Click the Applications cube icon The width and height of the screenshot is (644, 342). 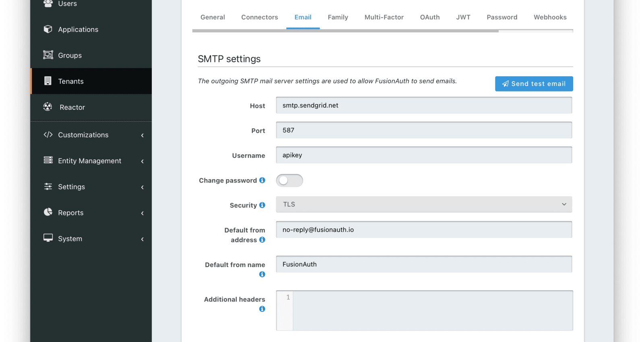pyautogui.click(x=48, y=29)
